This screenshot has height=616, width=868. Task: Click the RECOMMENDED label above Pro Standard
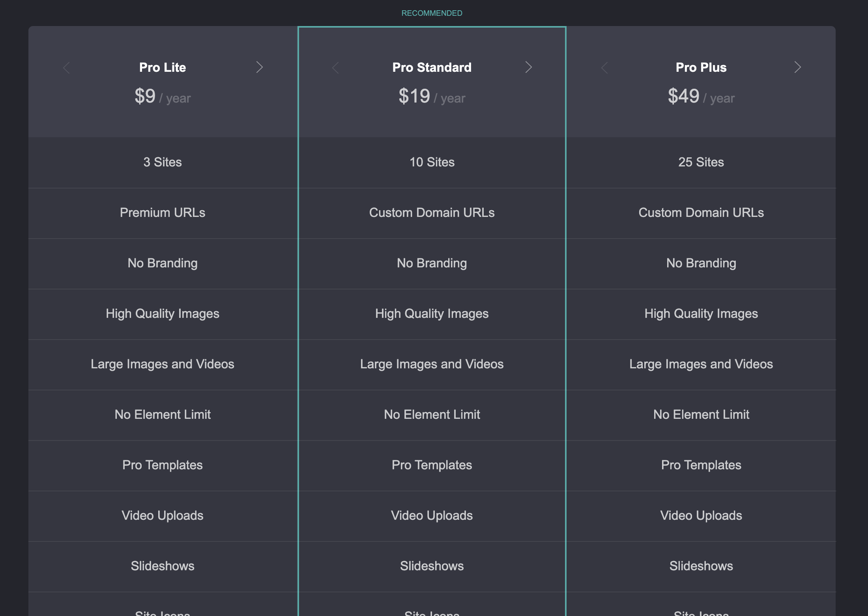pyautogui.click(x=432, y=13)
